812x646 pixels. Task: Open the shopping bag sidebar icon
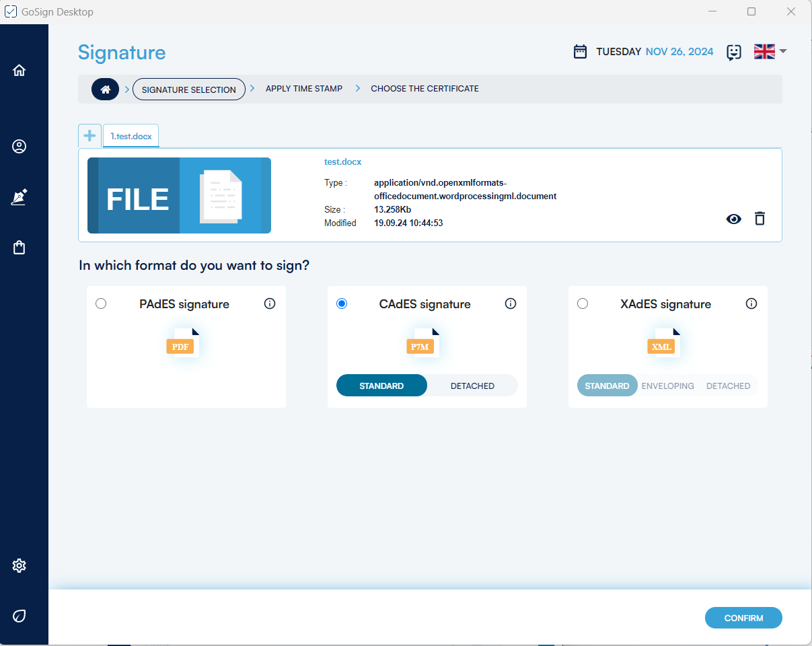pos(19,248)
